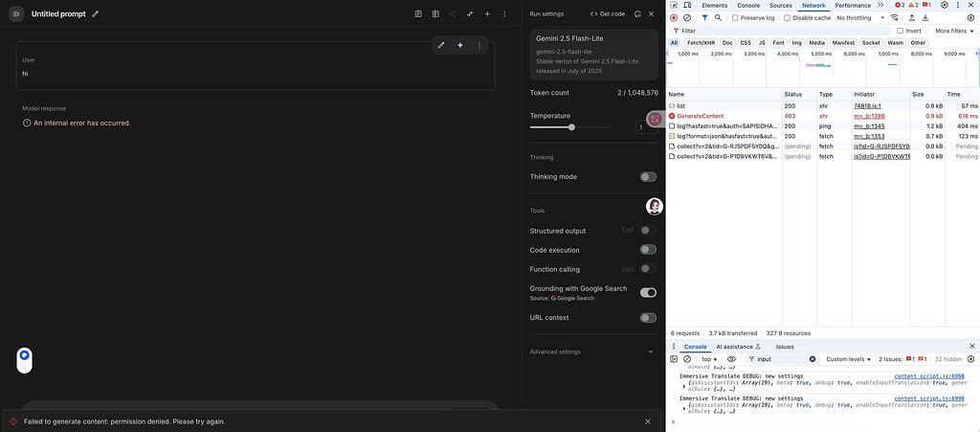Click the Immersive Translate floating icon

tap(654, 119)
